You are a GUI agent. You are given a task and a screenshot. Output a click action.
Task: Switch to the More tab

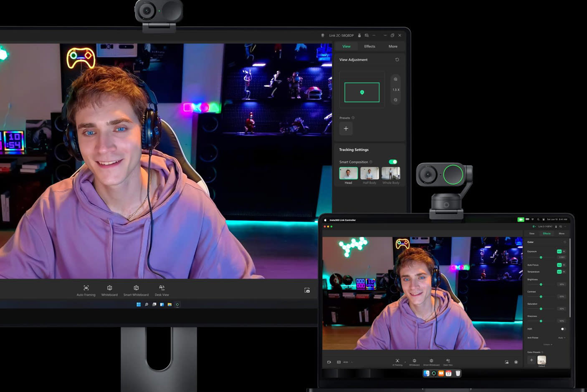click(x=393, y=46)
